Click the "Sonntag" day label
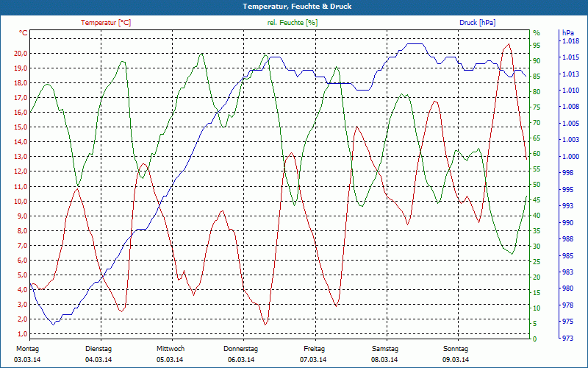Viewport: 588px width, 368px height. click(456, 349)
